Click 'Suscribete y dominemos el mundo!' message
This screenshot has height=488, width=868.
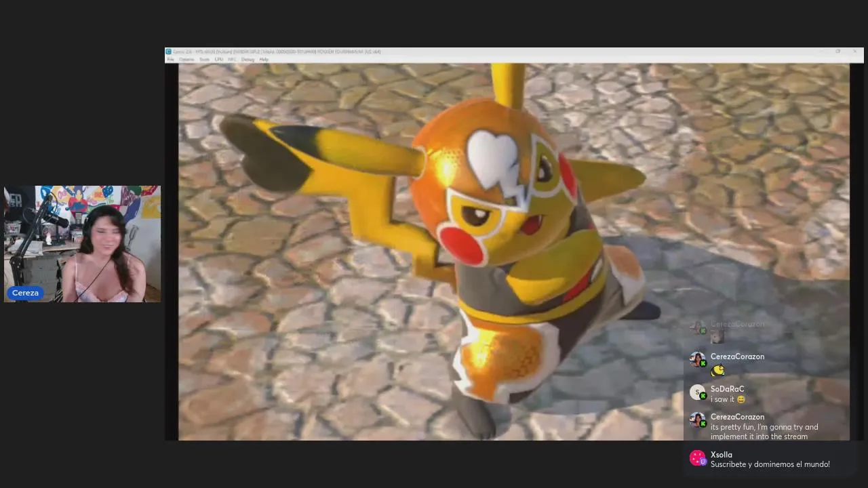pyautogui.click(x=770, y=464)
